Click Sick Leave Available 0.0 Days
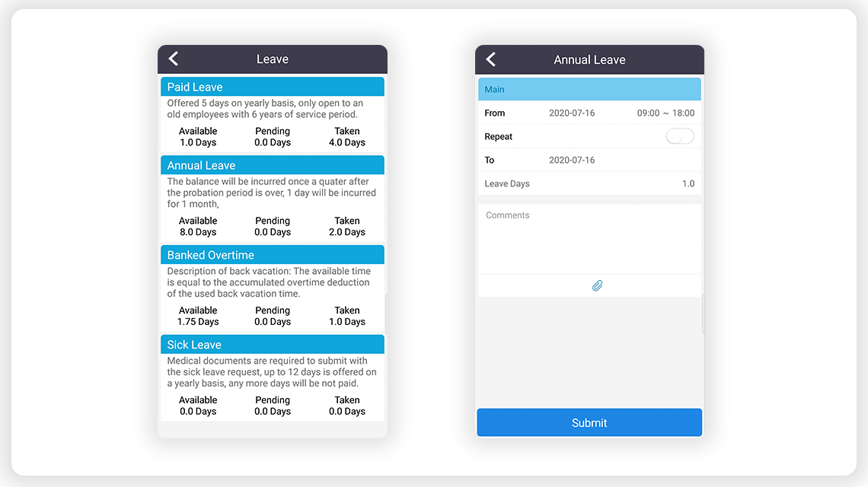Viewport: 868px width, 487px height. click(198, 406)
